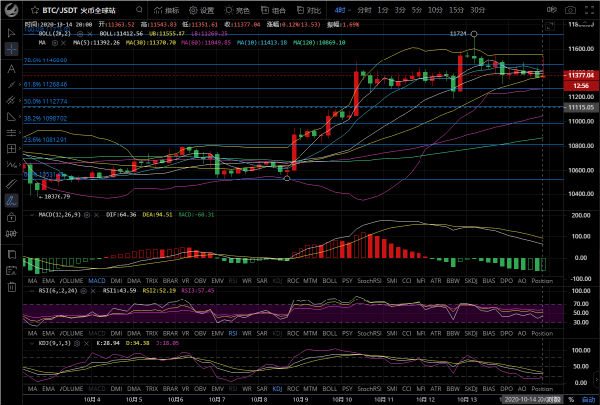Toggle the magnet snap to candles tool
The width and height of the screenshot is (600, 405).
[x=11, y=233]
